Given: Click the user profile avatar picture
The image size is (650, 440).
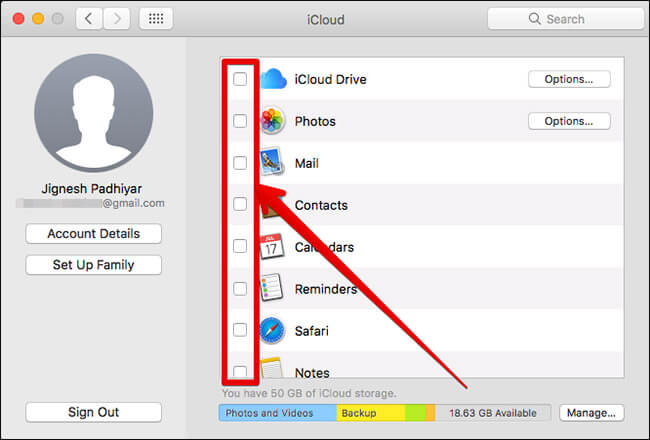Looking at the screenshot, I should pos(94,112).
